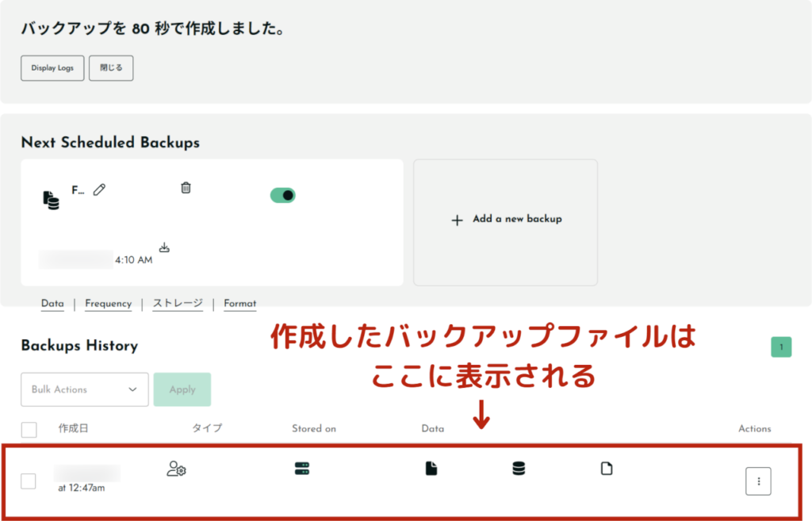Viewport: 812px width, 521px height.
Task: Check the select-all checkbox in table header
Action: 29,430
